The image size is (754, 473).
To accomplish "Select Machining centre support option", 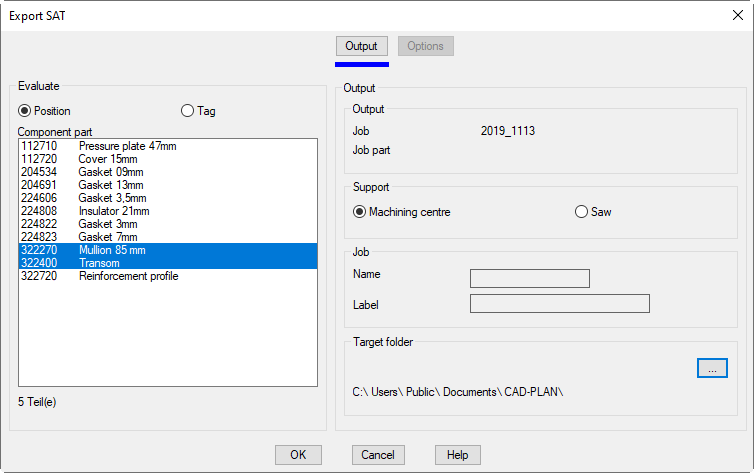I will point(360,212).
